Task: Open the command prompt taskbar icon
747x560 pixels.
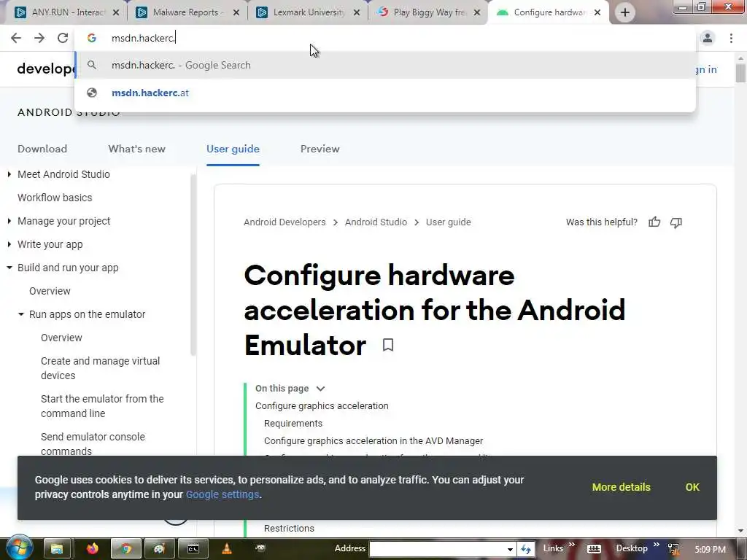Action: pyautogui.click(x=193, y=548)
